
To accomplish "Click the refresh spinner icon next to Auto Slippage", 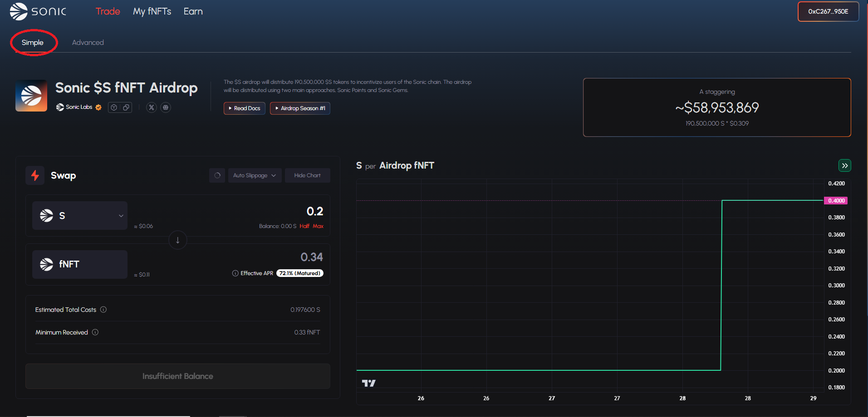I will point(217,175).
